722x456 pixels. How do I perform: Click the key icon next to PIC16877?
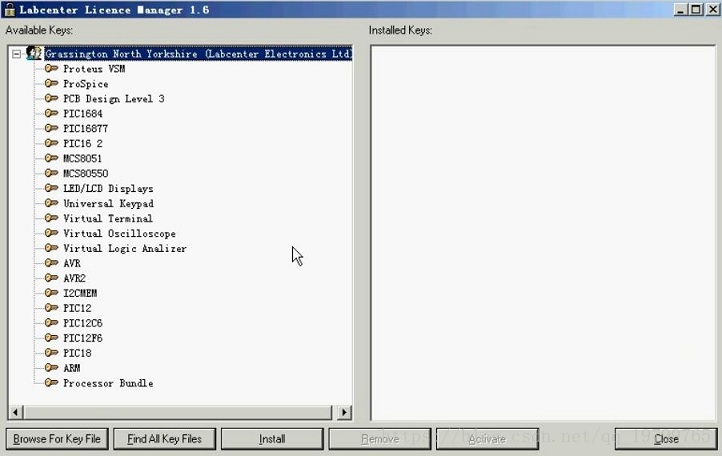pos(52,128)
